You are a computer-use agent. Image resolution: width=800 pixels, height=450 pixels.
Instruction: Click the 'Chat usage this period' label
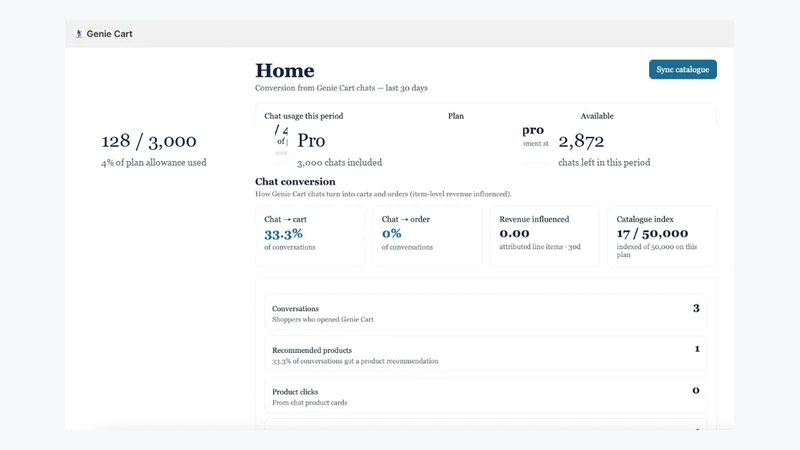click(304, 116)
